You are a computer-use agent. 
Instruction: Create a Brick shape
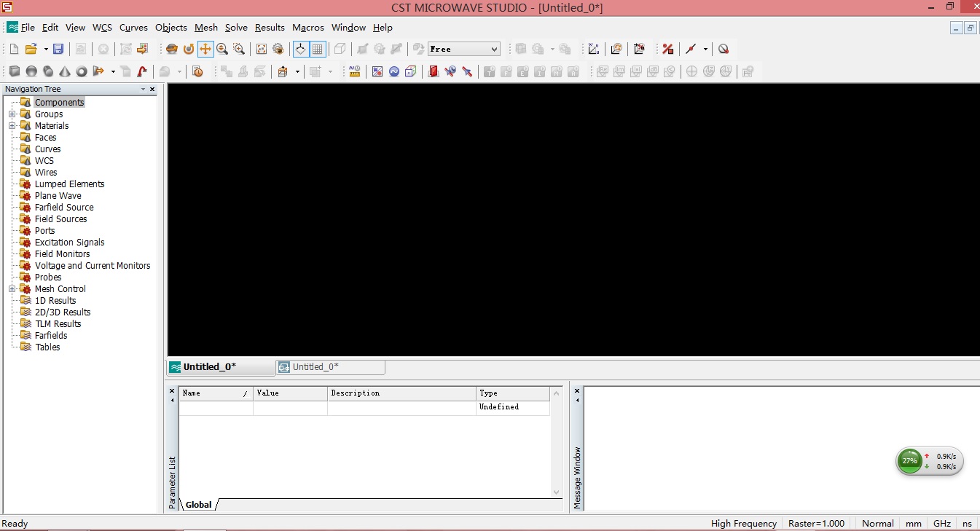15,71
